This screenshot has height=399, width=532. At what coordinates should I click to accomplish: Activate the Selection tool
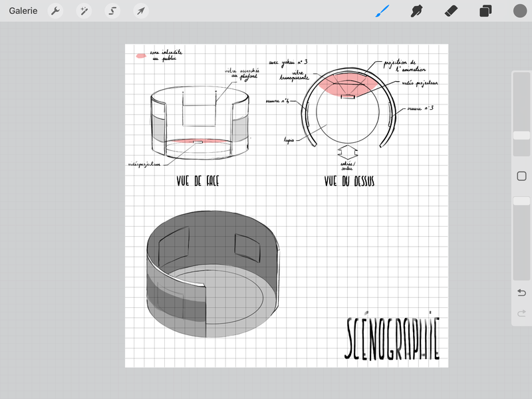point(112,11)
